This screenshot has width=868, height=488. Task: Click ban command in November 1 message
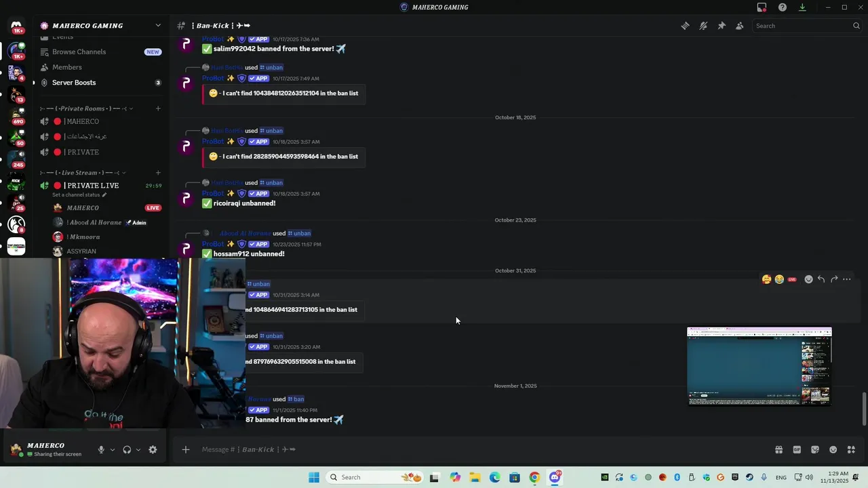[x=296, y=399]
